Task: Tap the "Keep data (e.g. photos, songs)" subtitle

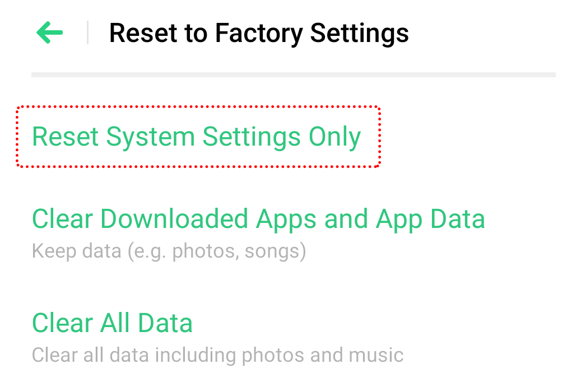Action: tap(169, 251)
